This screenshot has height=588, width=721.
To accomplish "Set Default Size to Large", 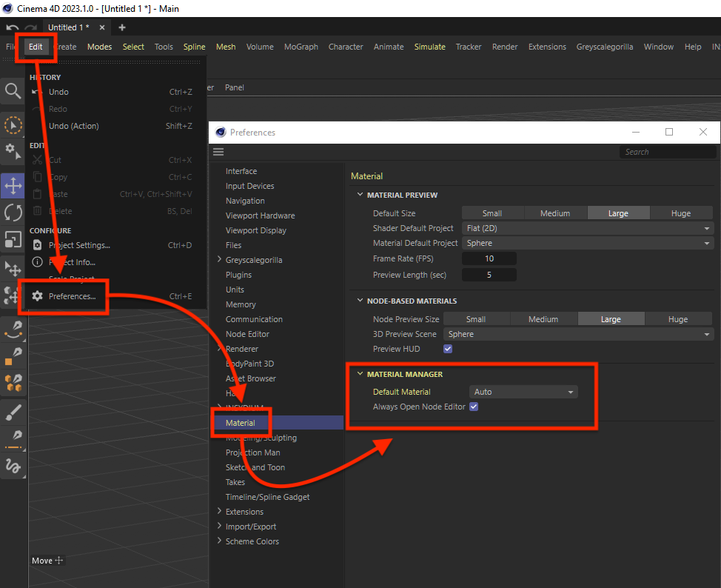I will click(618, 213).
